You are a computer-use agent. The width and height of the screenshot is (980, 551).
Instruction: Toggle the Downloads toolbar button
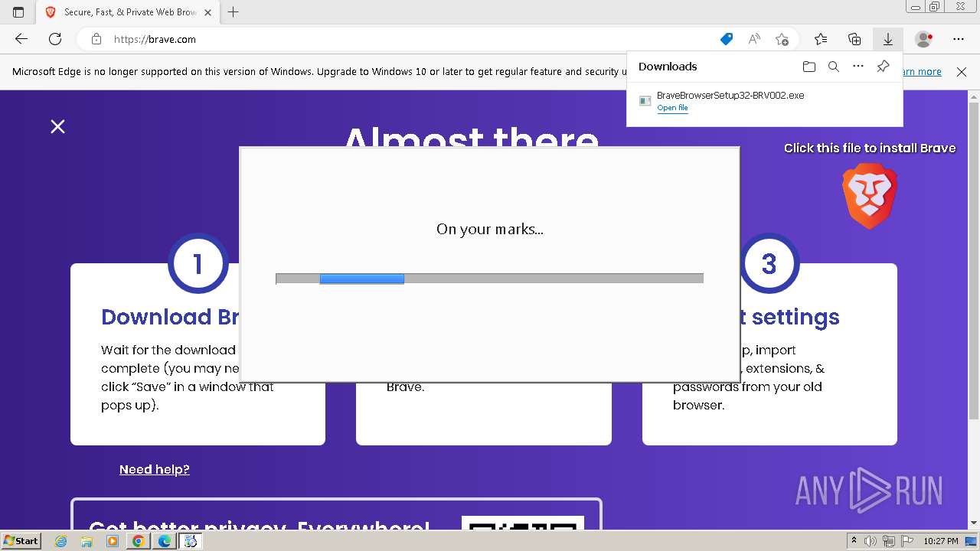click(888, 39)
